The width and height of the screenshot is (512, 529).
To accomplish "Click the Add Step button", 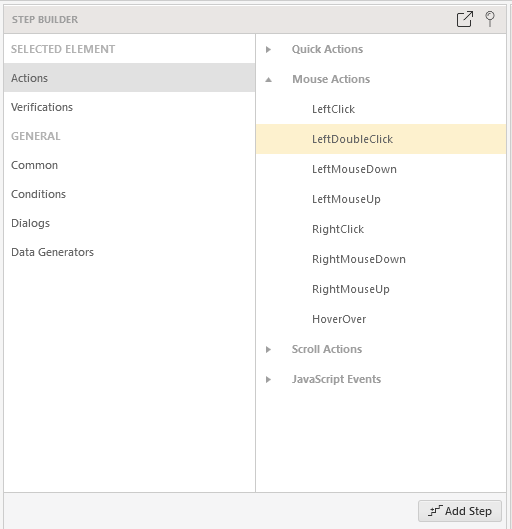I will (x=460, y=511).
